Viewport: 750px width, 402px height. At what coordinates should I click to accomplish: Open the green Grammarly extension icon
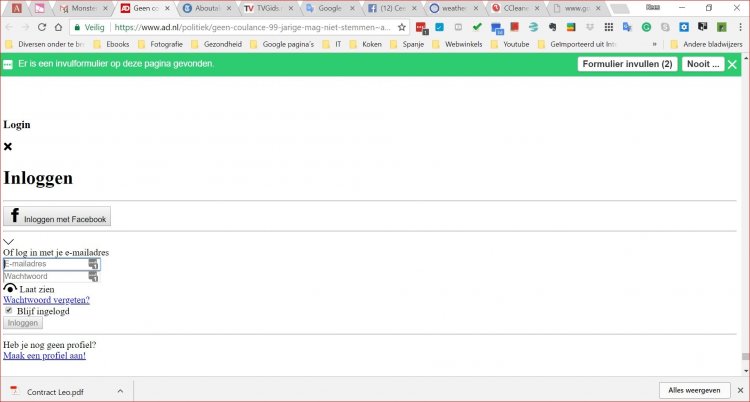[646, 27]
